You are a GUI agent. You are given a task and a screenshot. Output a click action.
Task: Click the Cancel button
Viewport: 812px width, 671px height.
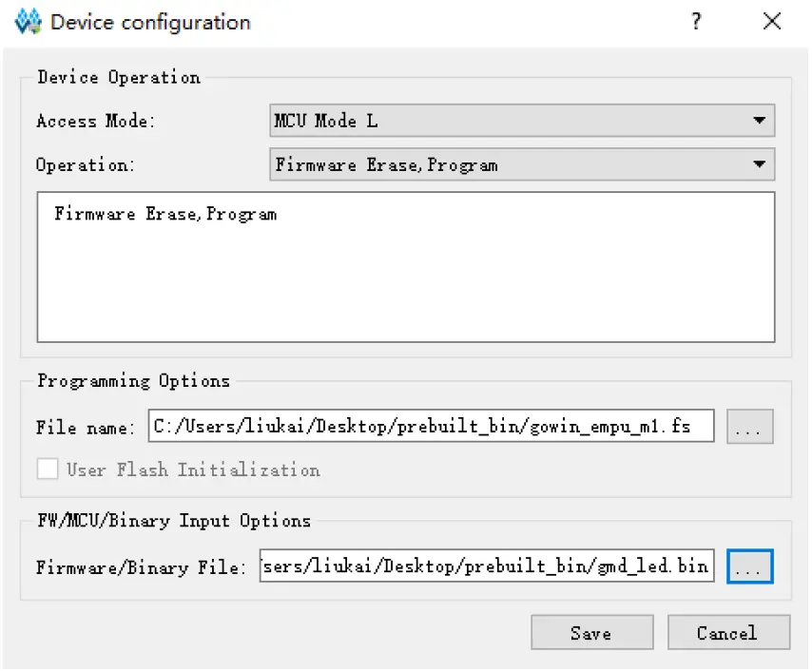[x=728, y=632]
